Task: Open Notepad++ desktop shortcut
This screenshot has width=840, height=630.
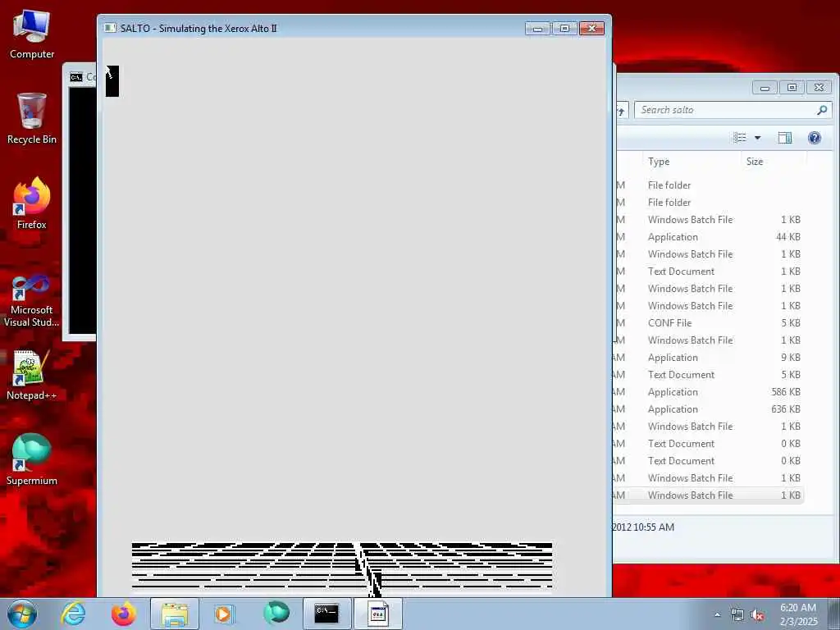Action: pos(32,375)
